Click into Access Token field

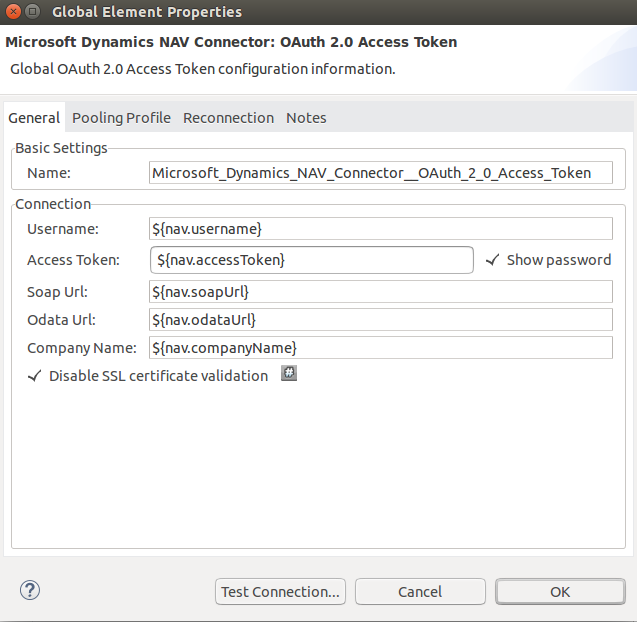coord(312,260)
